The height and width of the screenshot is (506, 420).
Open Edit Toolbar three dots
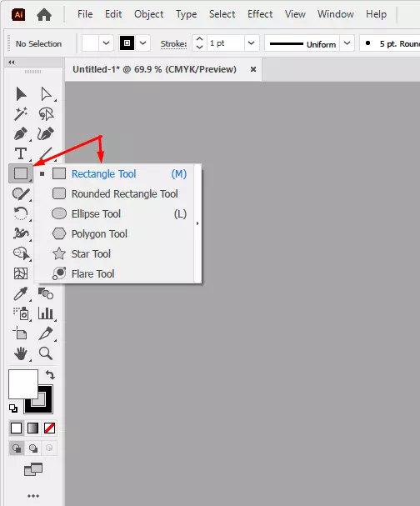[x=33, y=496]
